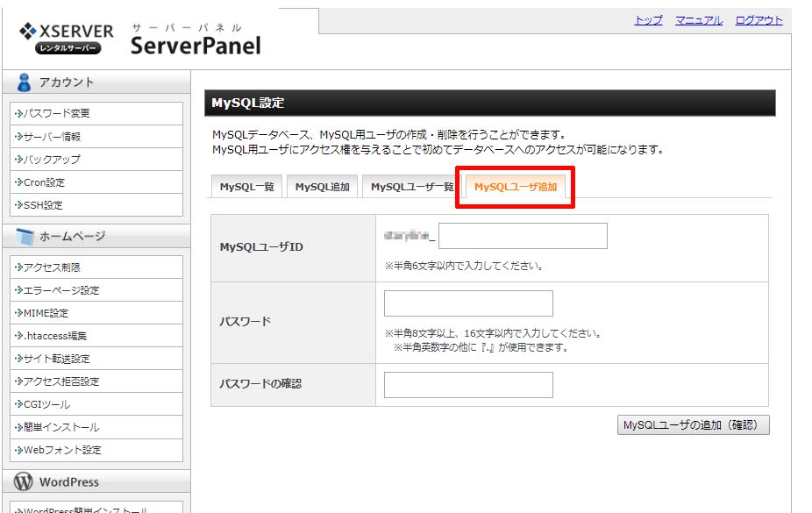This screenshot has width=812, height=513.
Task: Go to パスワード変更 in sidebar
Action: [x=56, y=114]
